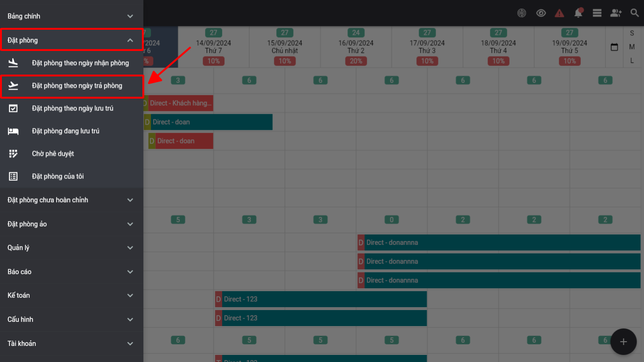Image resolution: width=644 pixels, height=362 pixels.
Task: Click the round plus floating button
Action: click(x=623, y=342)
